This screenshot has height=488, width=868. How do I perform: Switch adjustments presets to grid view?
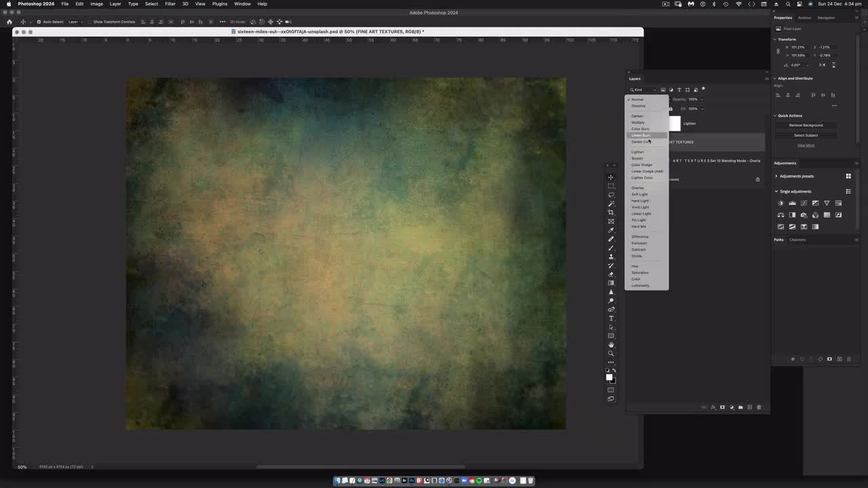coord(848,176)
